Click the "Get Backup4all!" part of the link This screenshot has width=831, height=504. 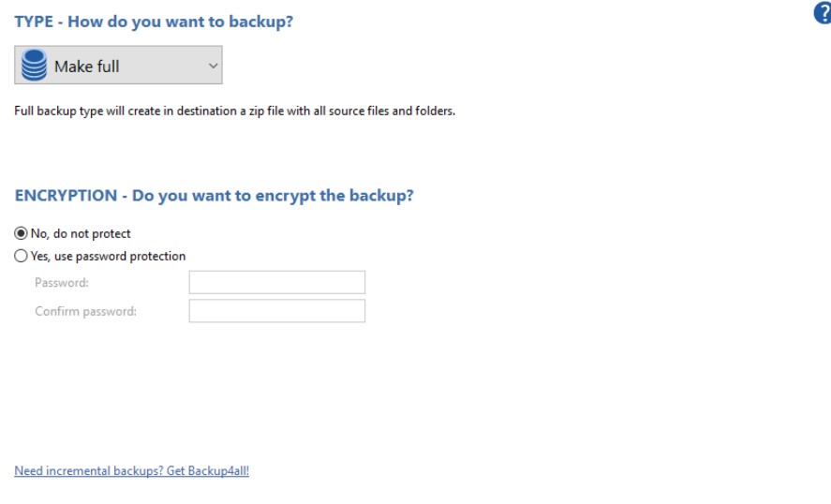208,471
